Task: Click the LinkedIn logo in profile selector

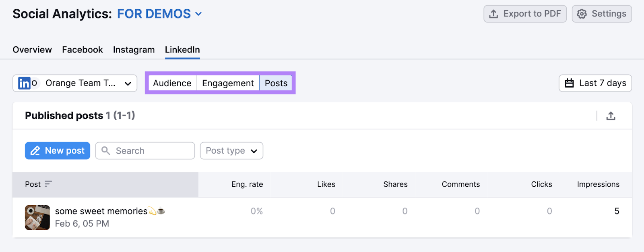Action: [x=24, y=83]
